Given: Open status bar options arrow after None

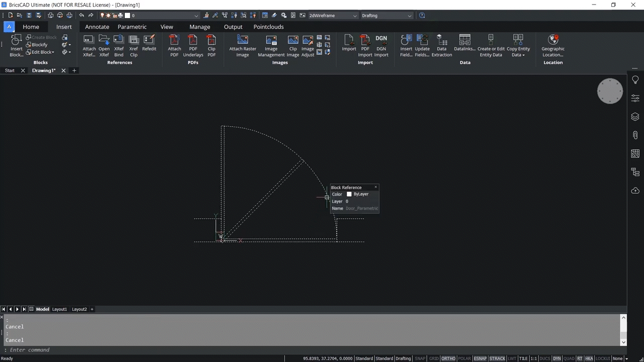Looking at the screenshot, I should pos(626,358).
